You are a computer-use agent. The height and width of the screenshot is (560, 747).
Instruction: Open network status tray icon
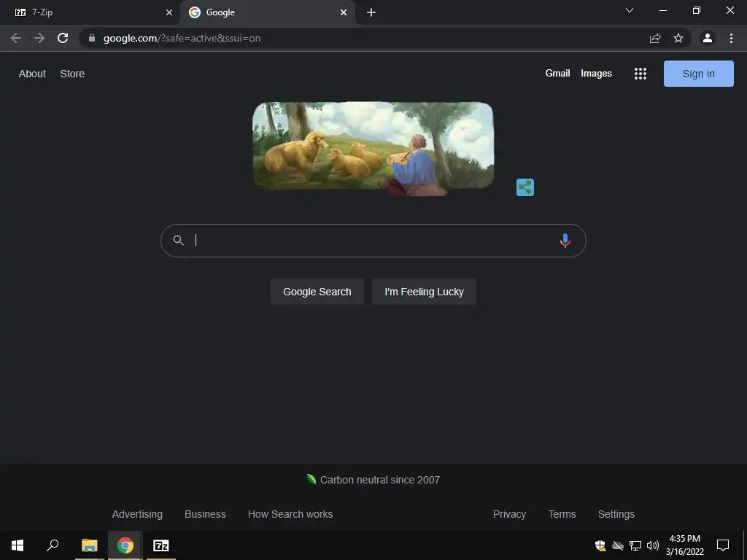pos(635,545)
